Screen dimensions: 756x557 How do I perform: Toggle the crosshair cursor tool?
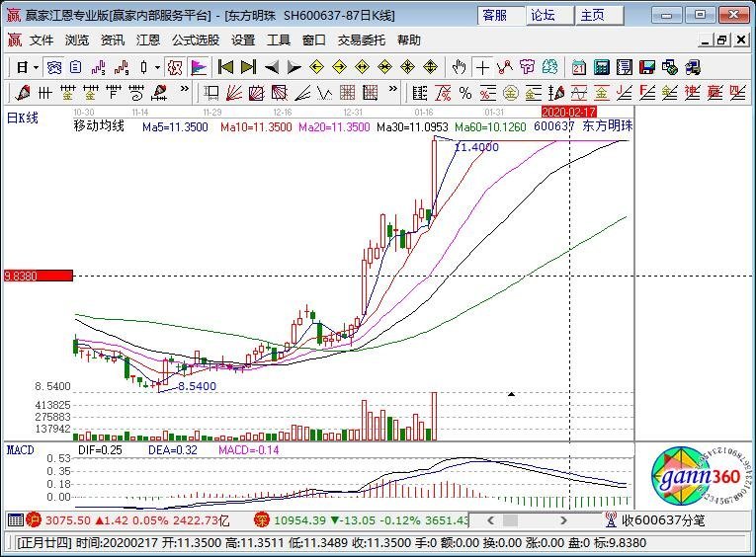coord(482,67)
